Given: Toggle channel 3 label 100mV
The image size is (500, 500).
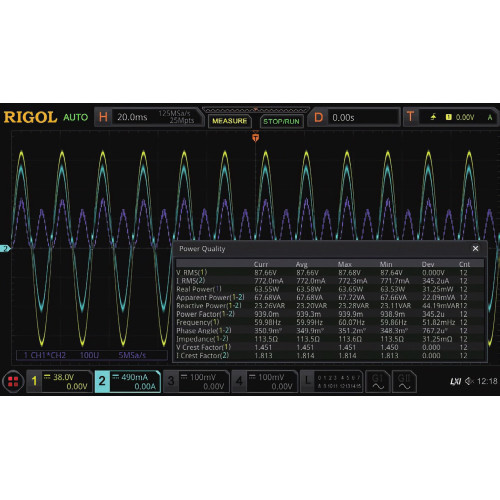Looking at the screenshot, I should point(196,381).
